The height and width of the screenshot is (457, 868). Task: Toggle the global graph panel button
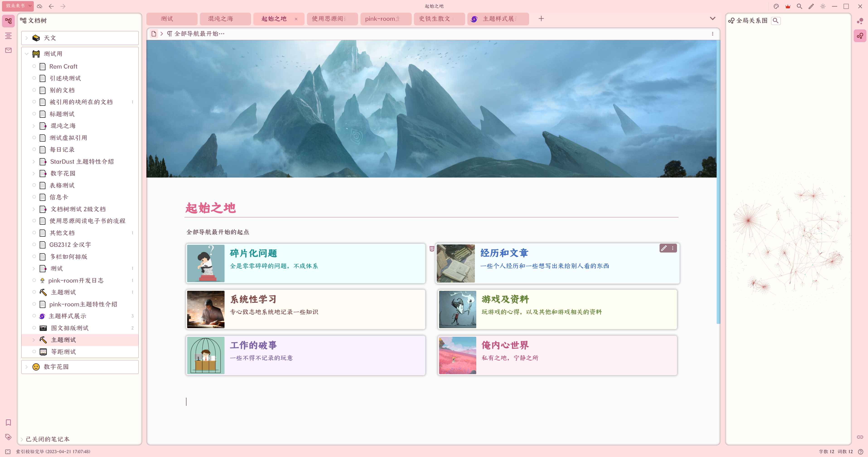pyautogui.click(x=860, y=36)
